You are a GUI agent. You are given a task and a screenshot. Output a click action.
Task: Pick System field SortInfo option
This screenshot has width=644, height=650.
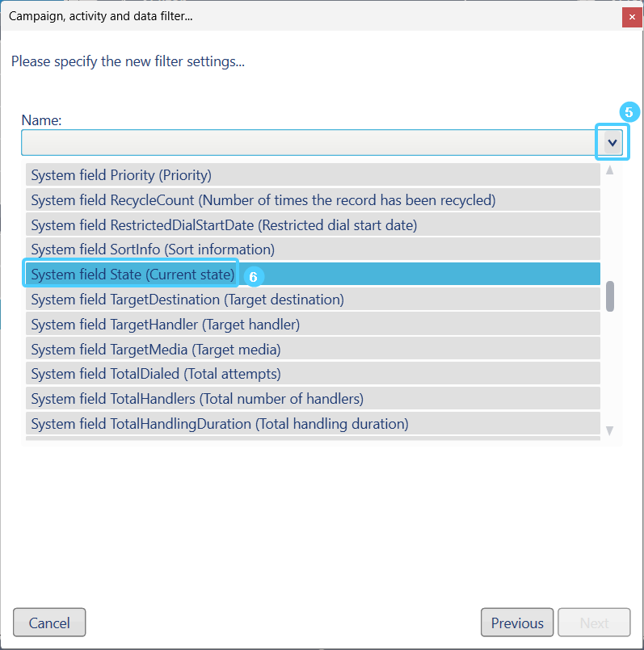153,250
